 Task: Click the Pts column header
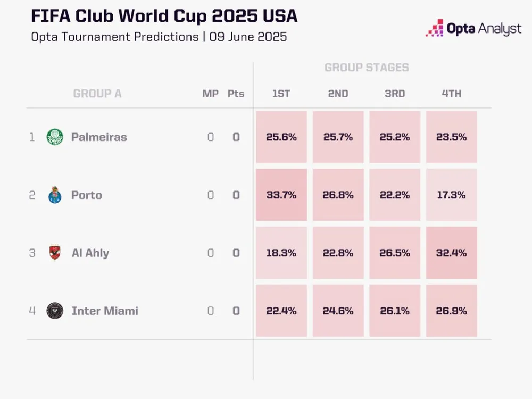236,94
